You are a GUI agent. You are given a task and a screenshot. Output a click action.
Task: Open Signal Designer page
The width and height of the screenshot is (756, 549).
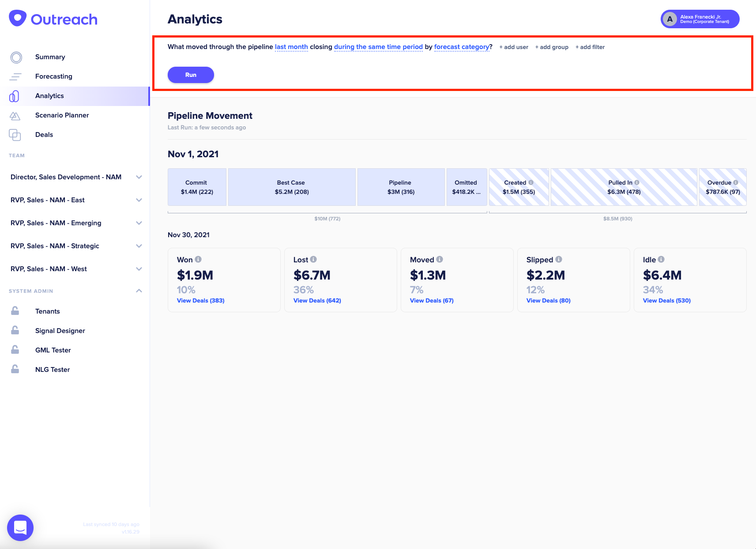[x=60, y=331]
